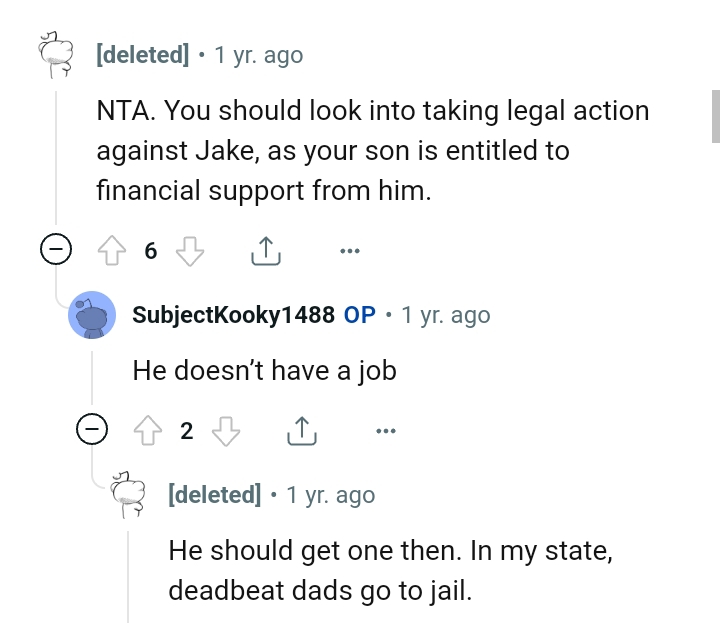Screen dimensions: 720x623
Task: Open more options on SubjectKooky1488's reply
Action: (x=385, y=431)
